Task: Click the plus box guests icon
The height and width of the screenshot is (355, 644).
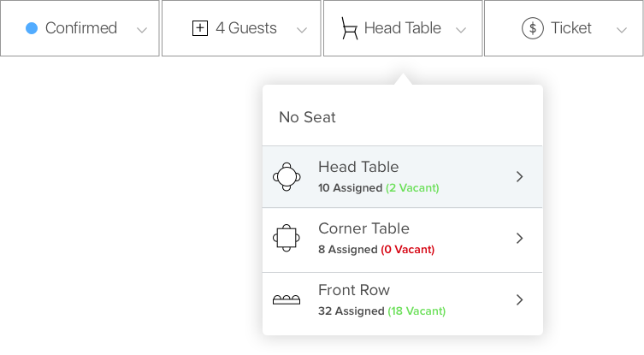Action: pos(200,28)
